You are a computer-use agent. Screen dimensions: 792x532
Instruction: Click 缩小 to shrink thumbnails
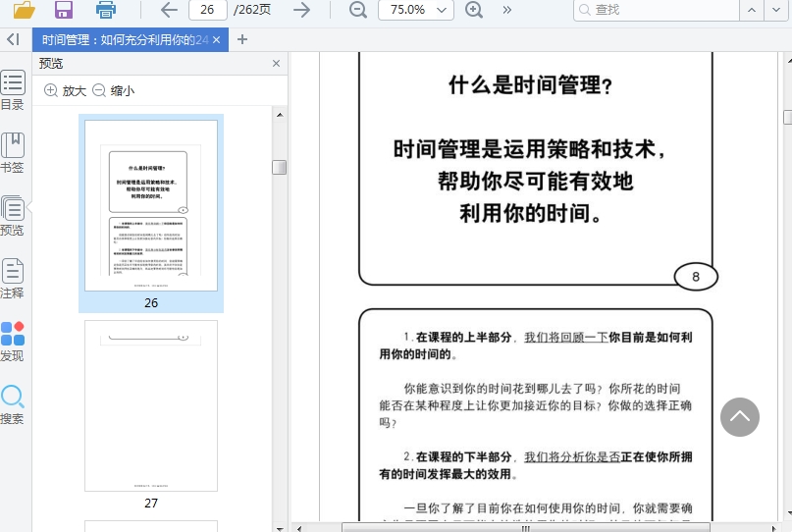(114, 90)
